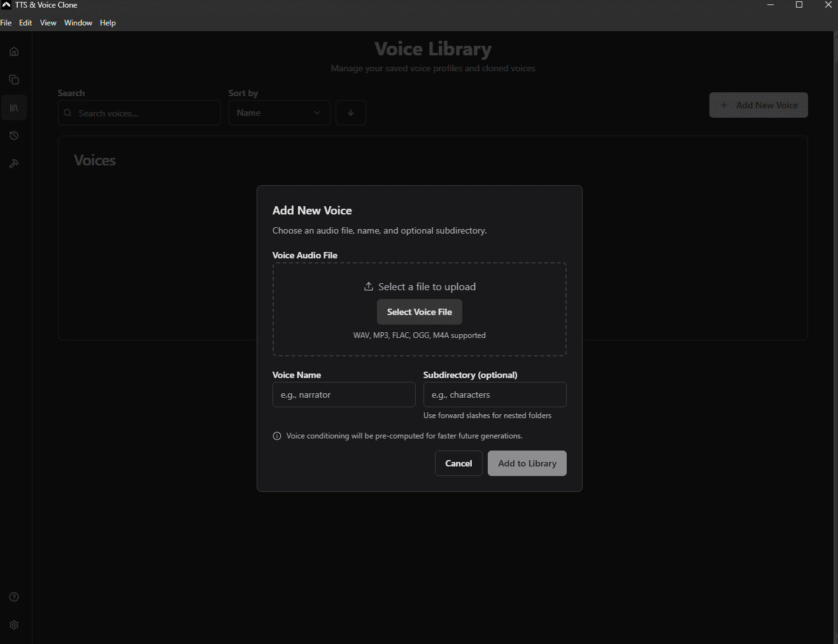838x644 pixels.
Task: Click inside the Voice Name field
Action: pos(344,395)
